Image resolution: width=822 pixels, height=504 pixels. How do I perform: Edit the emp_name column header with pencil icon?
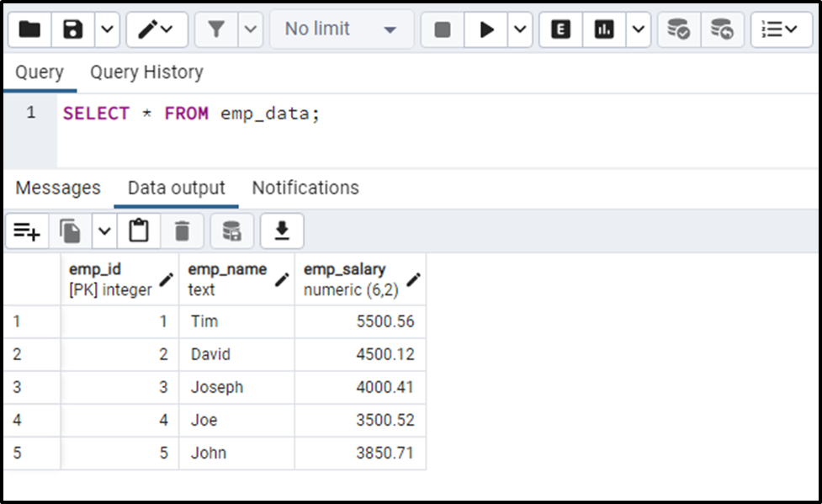[280, 280]
